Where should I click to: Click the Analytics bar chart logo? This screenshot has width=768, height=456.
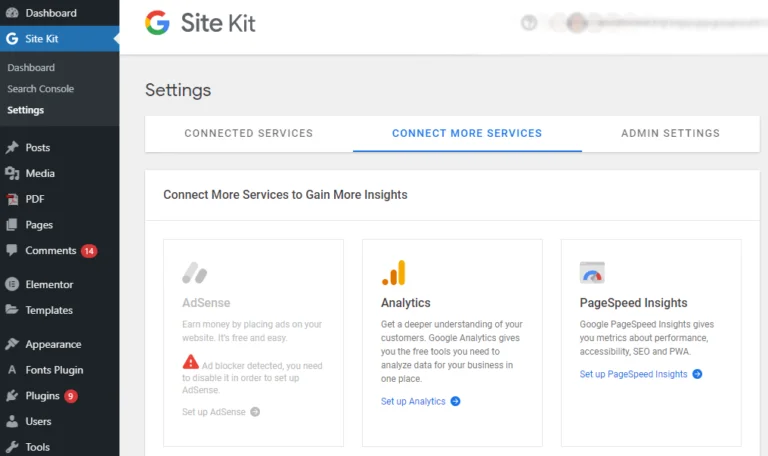pyautogui.click(x=394, y=273)
